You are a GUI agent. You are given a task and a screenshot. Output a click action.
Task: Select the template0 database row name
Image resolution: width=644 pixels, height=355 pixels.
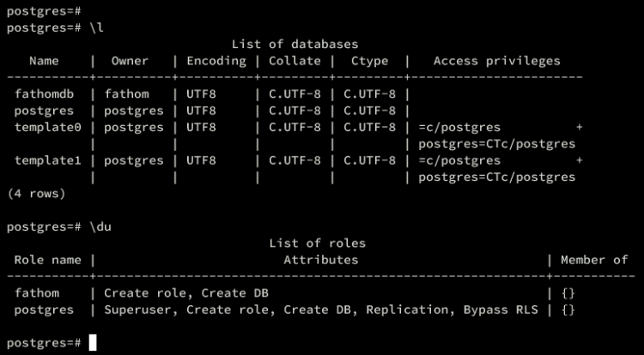48,127
